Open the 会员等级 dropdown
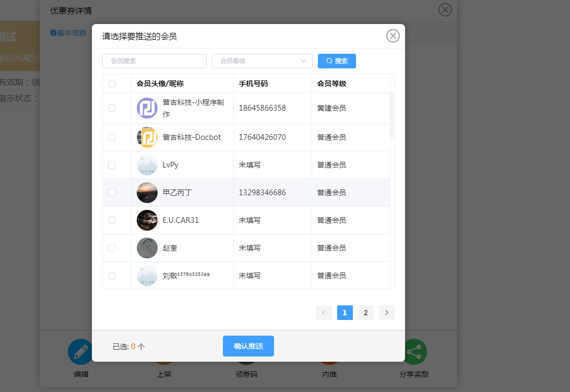Viewport: 570px width, 392px height. pyautogui.click(x=262, y=61)
